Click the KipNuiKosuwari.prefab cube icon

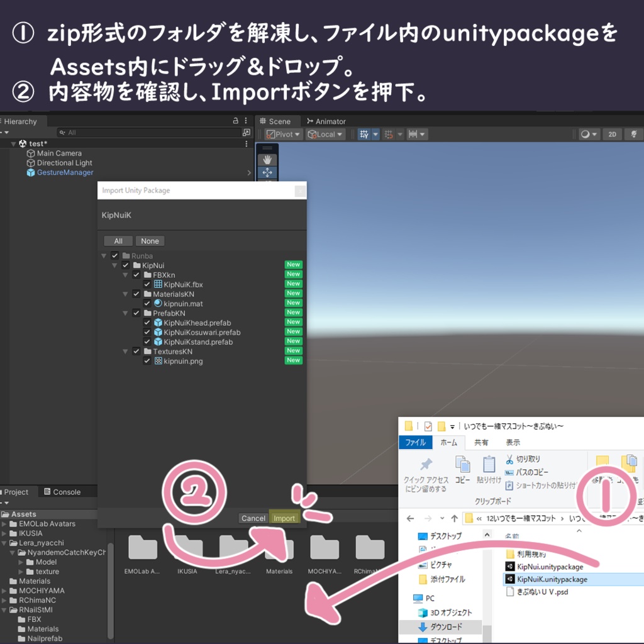click(158, 332)
